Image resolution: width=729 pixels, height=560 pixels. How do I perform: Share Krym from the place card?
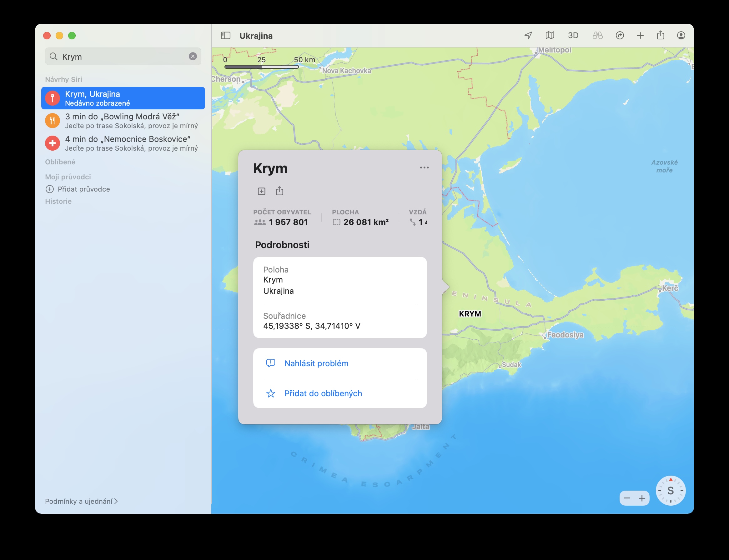(x=279, y=191)
